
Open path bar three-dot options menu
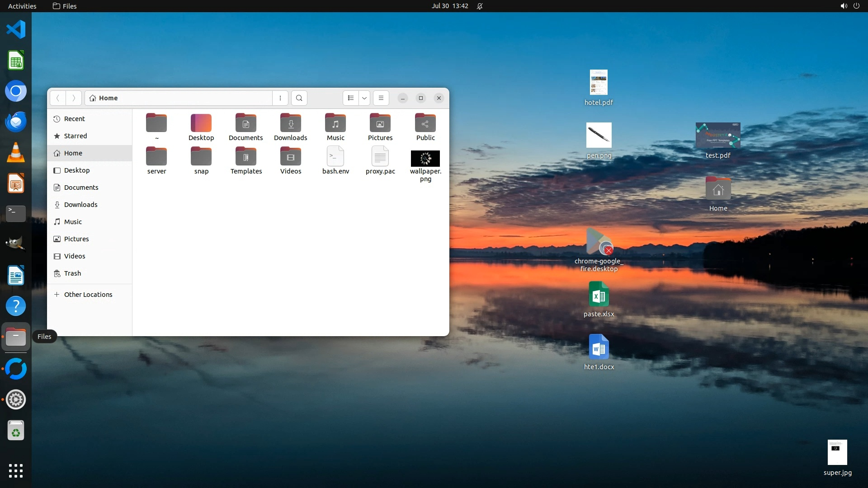click(x=280, y=98)
